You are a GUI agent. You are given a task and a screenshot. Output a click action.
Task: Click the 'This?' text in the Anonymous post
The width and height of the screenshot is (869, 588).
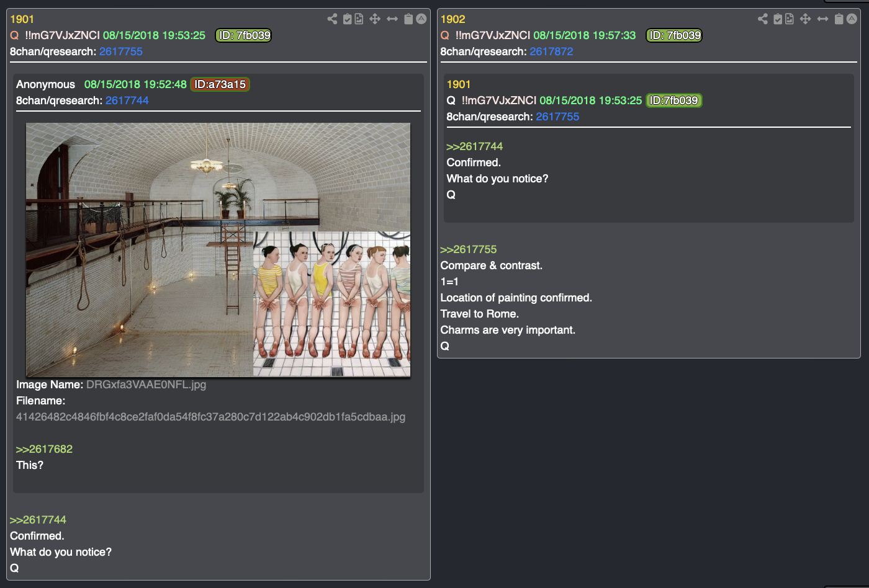[30, 465]
